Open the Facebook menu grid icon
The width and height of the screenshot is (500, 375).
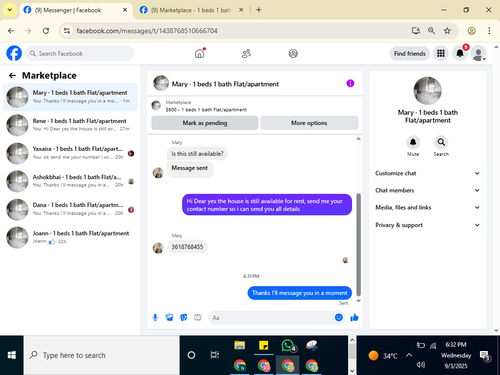click(x=441, y=53)
